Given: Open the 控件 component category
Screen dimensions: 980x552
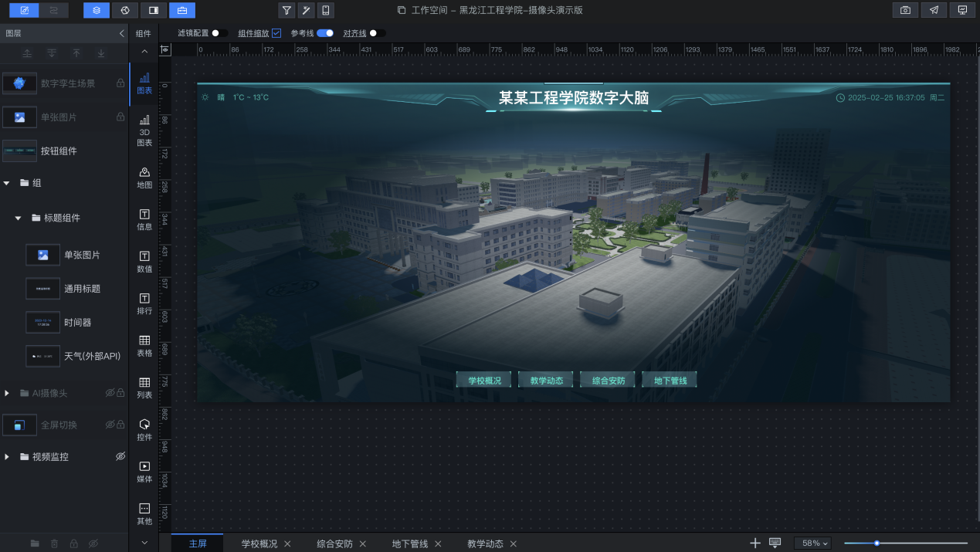Looking at the screenshot, I should point(144,429).
